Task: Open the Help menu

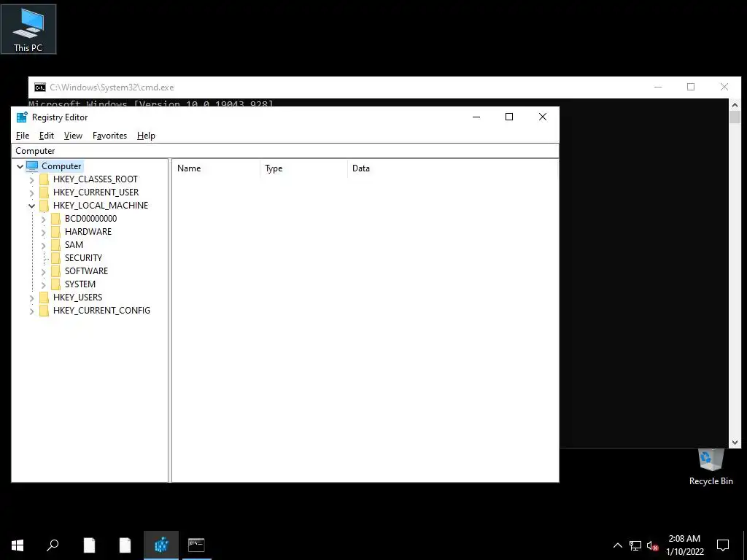Action: tap(146, 136)
